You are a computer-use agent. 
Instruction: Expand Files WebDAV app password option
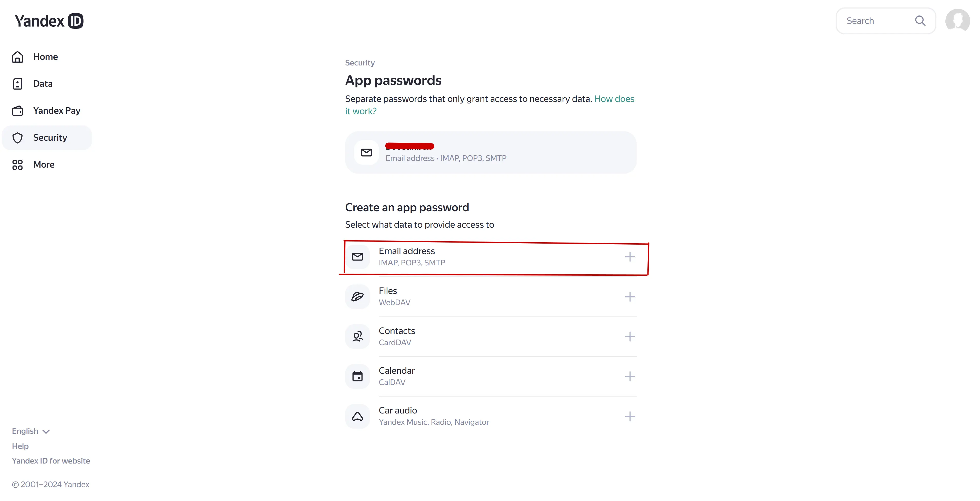pos(630,296)
